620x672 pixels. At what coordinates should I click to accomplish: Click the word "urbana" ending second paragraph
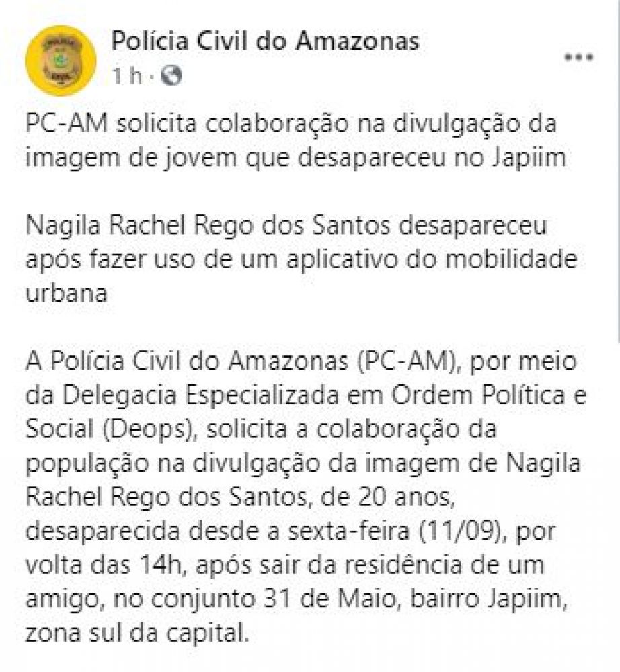(x=66, y=294)
